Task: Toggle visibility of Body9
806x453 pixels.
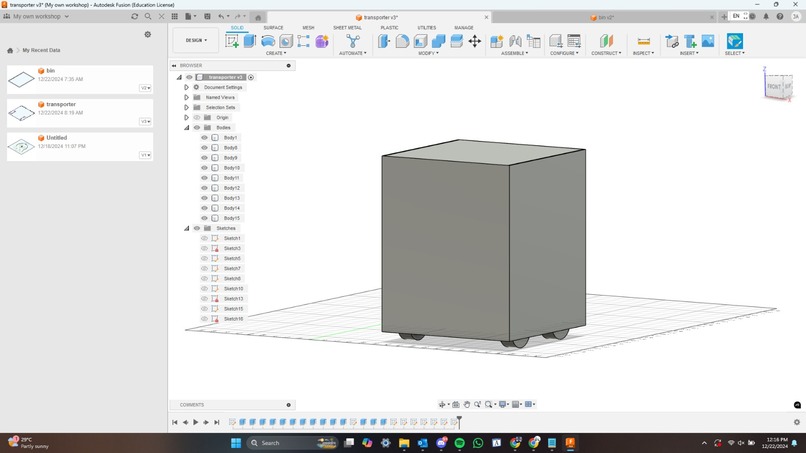Action: (204, 158)
